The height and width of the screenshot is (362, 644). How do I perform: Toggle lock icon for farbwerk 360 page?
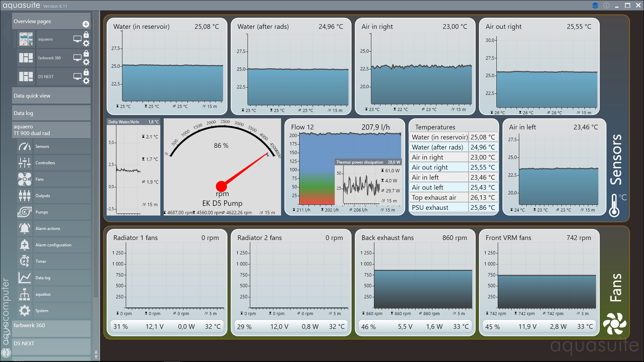[x=86, y=53]
